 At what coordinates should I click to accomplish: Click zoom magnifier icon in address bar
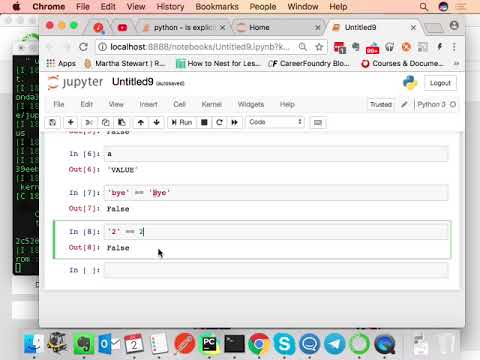[x=303, y=47]
